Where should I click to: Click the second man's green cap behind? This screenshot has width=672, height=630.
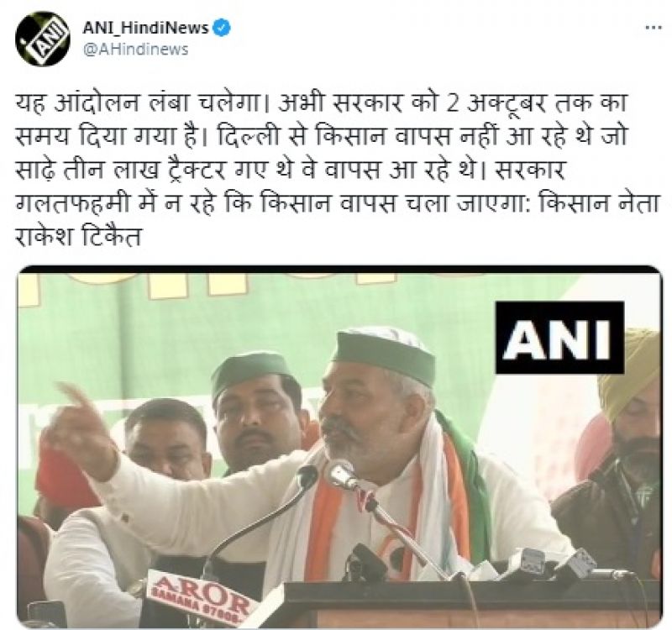coord(250,370)
